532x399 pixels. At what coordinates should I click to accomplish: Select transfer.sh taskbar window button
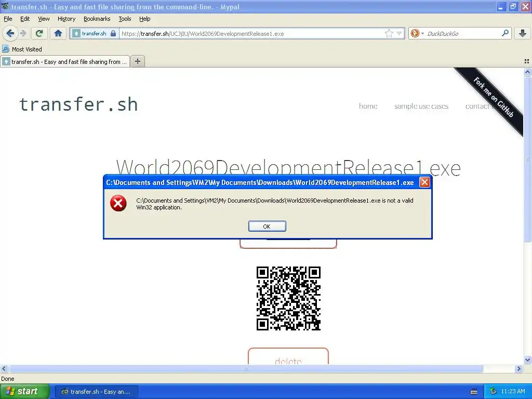tap(96, 392)
